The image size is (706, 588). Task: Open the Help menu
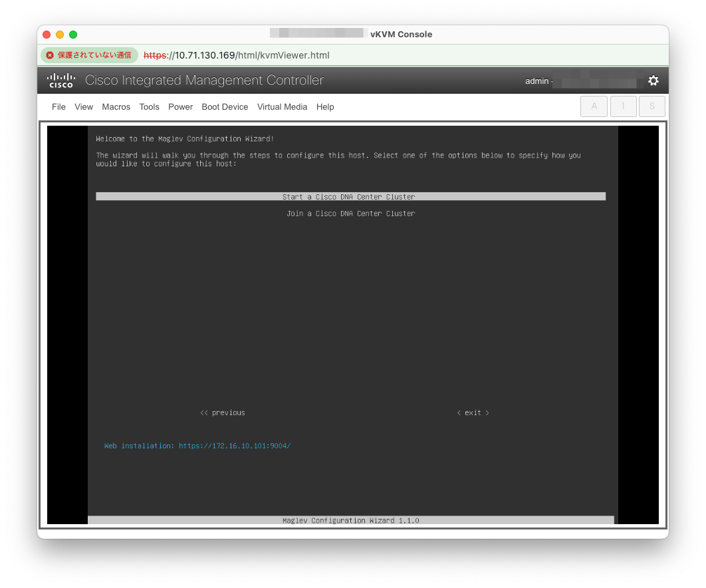(325, 107)
